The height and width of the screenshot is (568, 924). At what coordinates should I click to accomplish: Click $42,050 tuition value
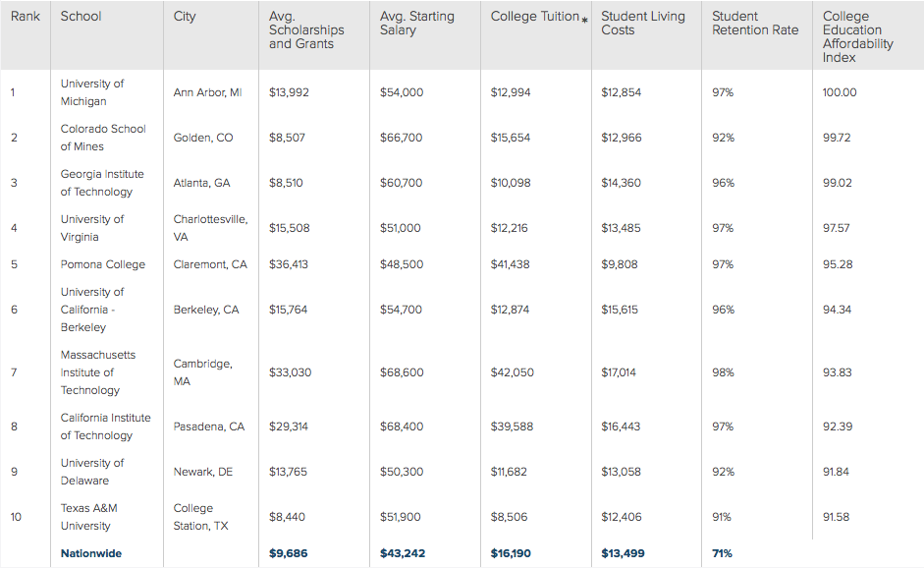(513, 372)
